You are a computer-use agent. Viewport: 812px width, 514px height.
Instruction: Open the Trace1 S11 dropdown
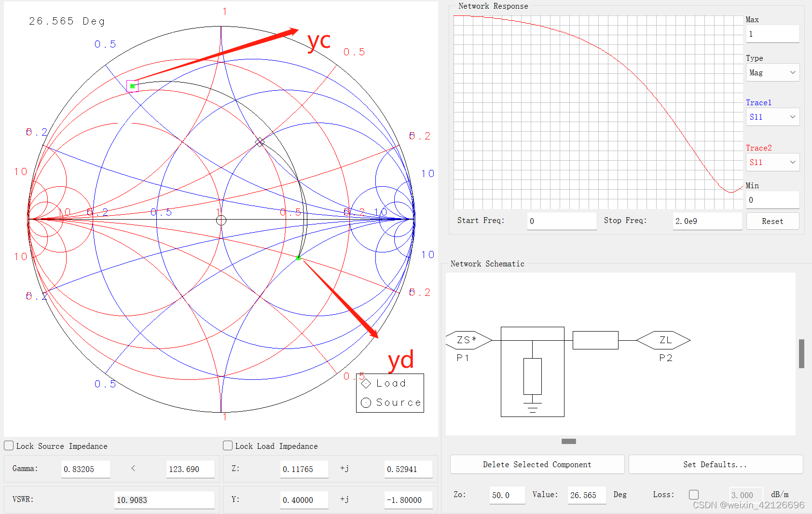point(773,117)
